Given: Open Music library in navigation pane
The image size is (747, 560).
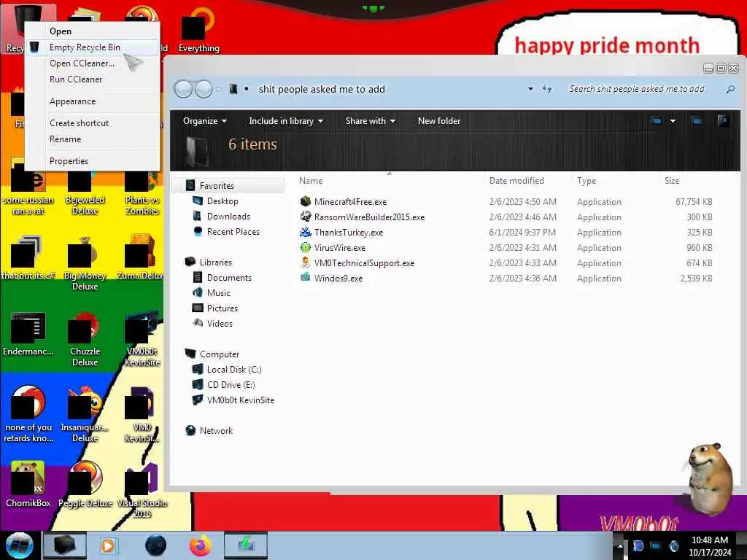Looking at the screenshot, I should coord(218,293).
